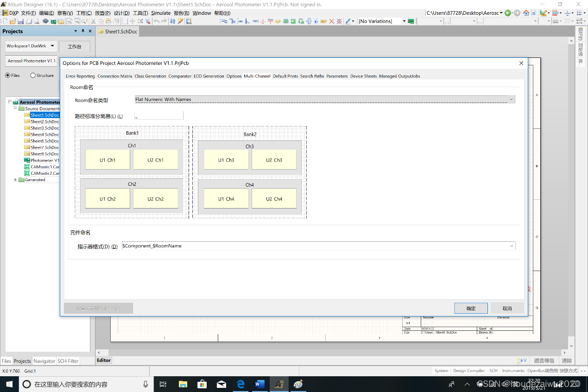
Task: Click the zoom to fit document icon
Action: tap(69, 21)
